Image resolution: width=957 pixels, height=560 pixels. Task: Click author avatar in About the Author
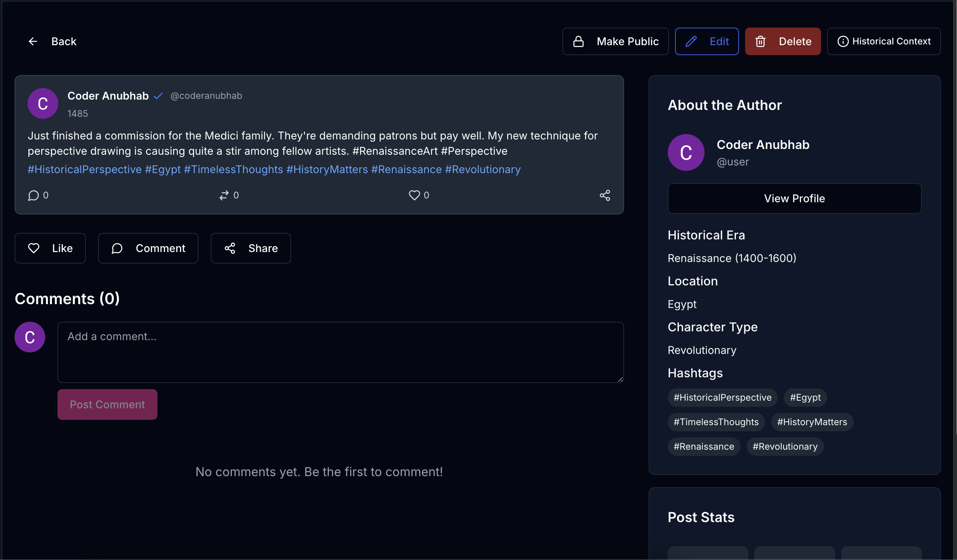(686, 152)
